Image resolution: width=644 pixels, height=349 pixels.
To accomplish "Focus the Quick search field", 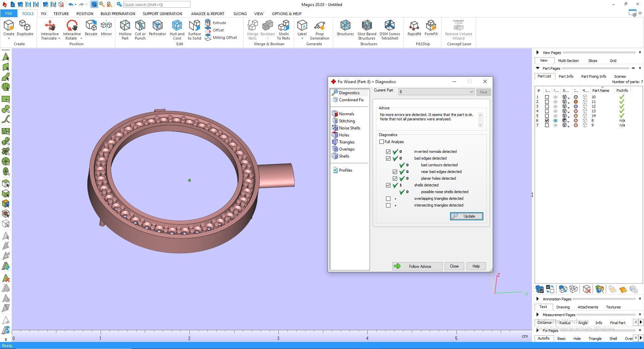I will (x=157, y=5).
